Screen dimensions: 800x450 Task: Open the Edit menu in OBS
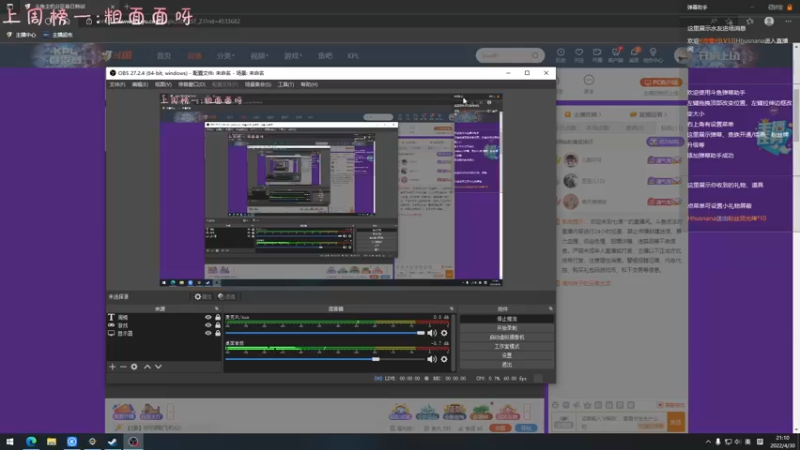[139, 85]
